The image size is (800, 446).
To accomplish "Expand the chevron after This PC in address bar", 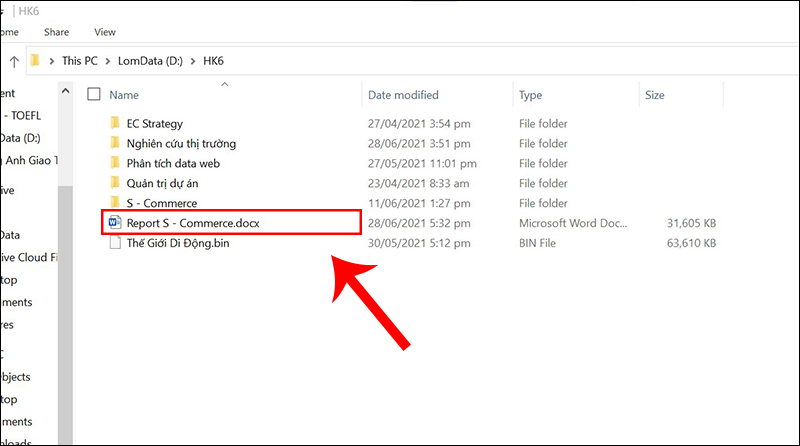I will 108,61.
